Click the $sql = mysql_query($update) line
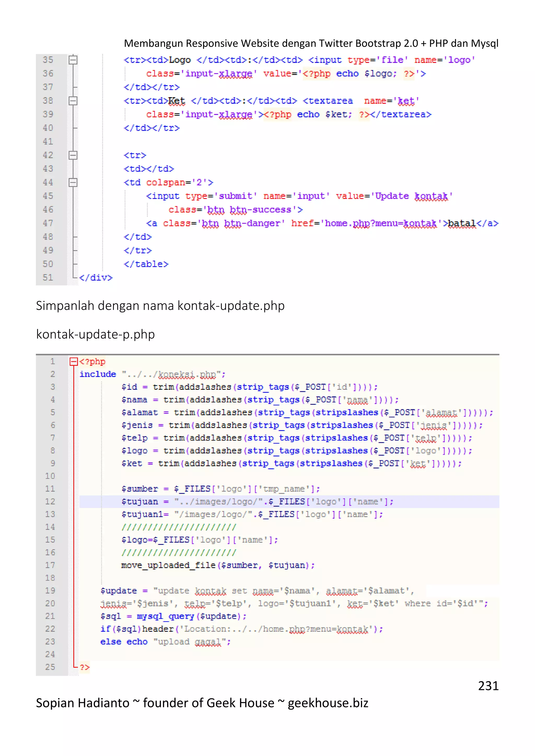Viewport: 535px width, 756px height. 174,616
